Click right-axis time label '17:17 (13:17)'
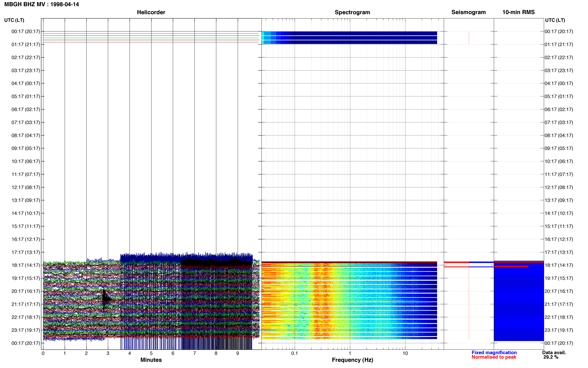The height and width of the screenshot is (368, 588). pyautogui.click(x=559, y=252)
